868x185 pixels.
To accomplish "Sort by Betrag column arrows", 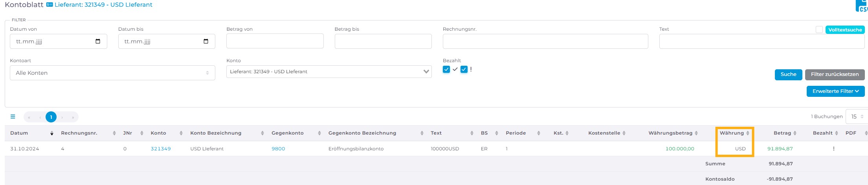I will click(795, 133).
